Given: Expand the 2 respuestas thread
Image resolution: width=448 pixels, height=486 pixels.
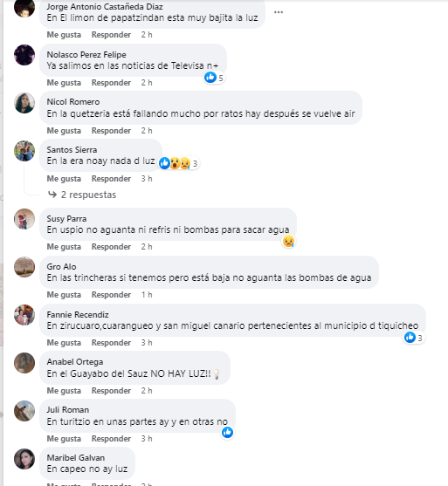Looking at the screenshot, I should 88,195.
